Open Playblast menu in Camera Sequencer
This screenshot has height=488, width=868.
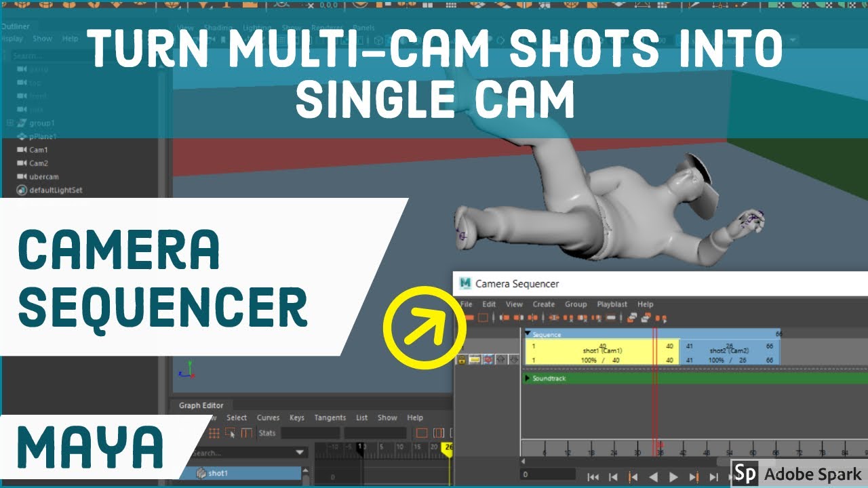612,304
